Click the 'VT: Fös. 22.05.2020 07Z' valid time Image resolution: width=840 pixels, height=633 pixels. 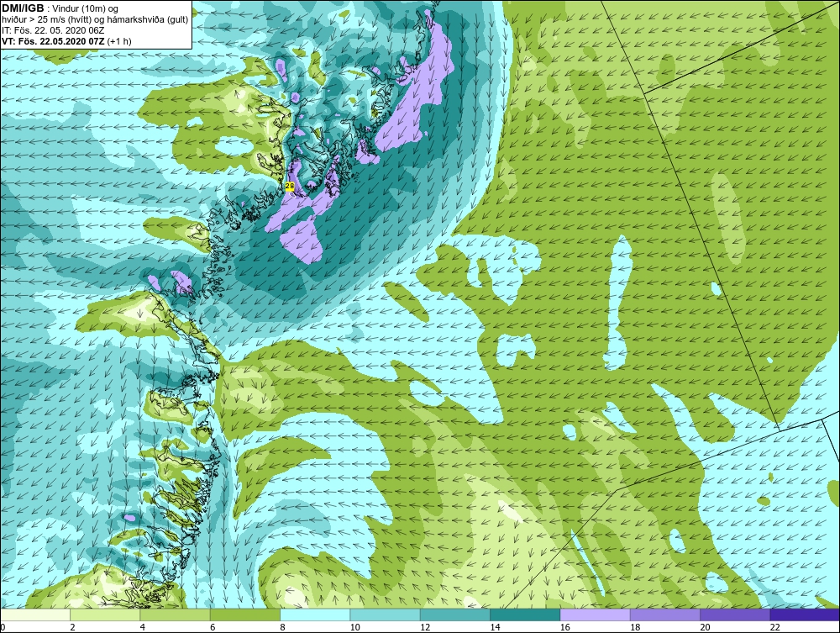54,41
